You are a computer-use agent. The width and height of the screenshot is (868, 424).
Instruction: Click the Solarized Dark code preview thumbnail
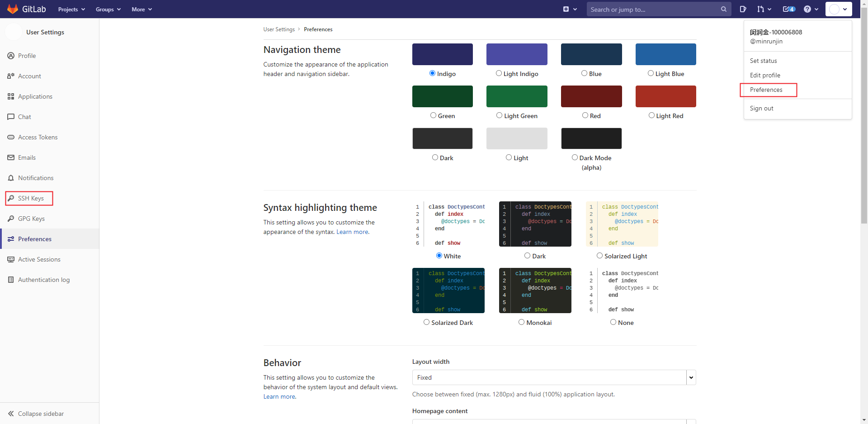click(x=448, y=291)
